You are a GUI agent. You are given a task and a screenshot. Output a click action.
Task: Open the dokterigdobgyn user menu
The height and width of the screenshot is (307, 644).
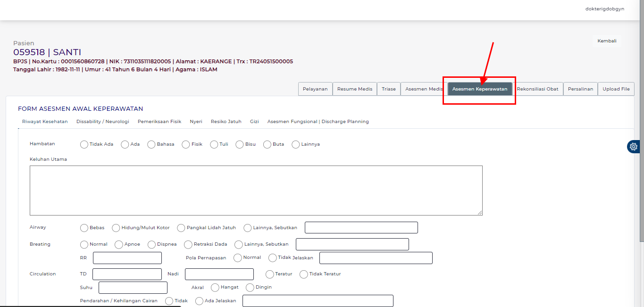click(604, 8)
